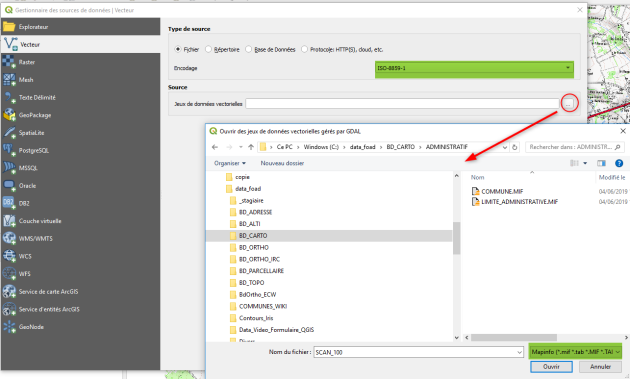630x379 pixels.
Task: Click Nouveau dossier button
Action: pos(282,163)
